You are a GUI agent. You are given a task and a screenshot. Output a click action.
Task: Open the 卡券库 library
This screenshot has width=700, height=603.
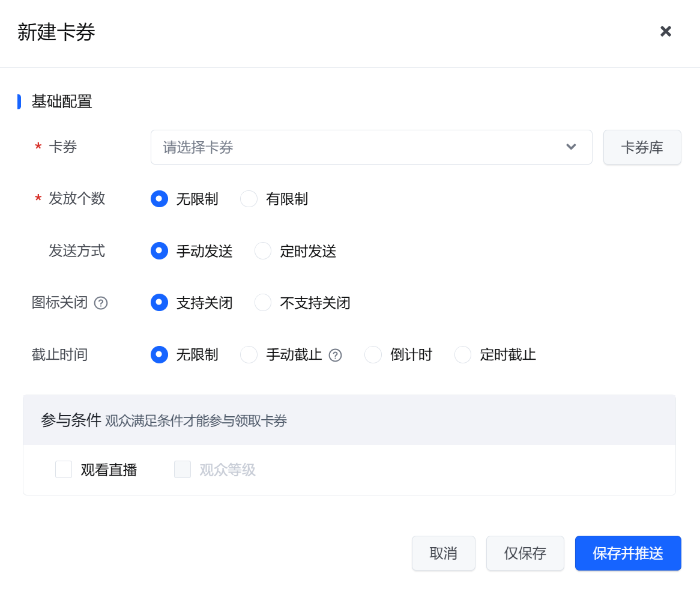pos(642,147)
